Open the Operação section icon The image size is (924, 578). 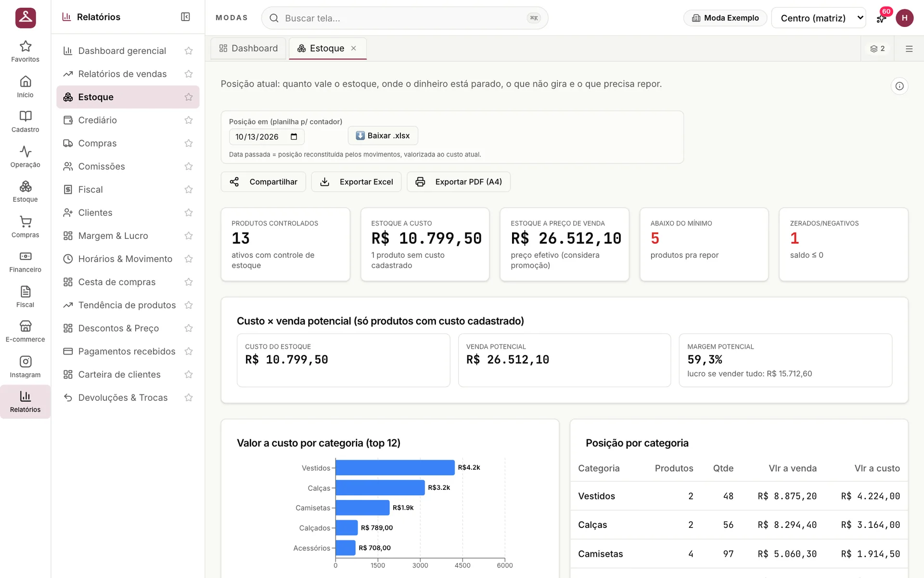click(25, 157)
